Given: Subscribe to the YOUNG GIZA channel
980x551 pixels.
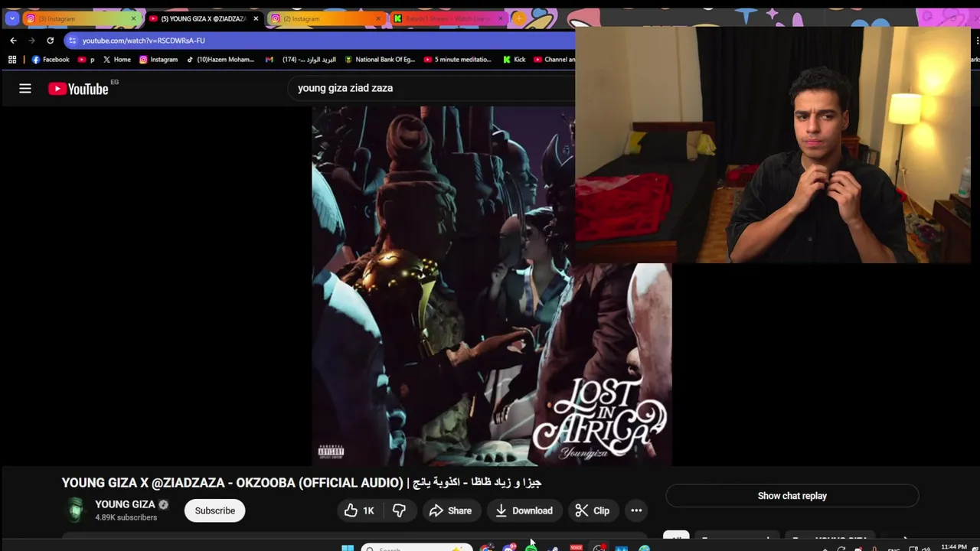Looking at the screenshot, I should pyautogui.click(x=214, y=510).
